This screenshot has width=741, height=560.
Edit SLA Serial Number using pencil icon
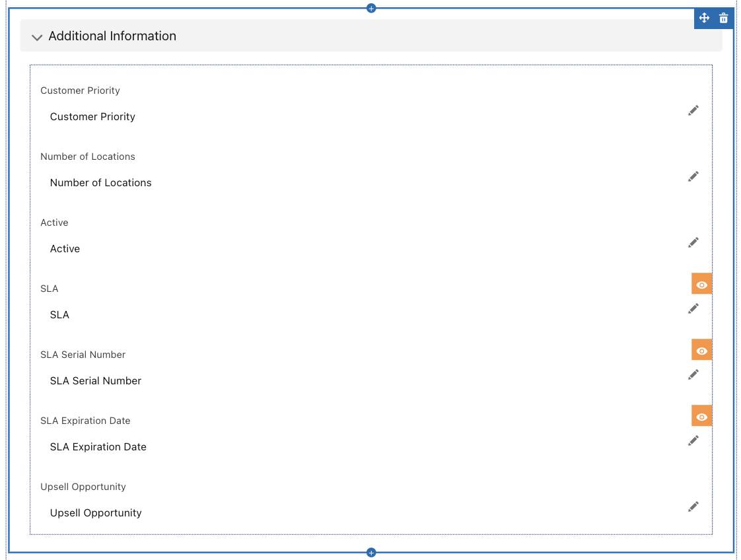[x=693, y=374]
